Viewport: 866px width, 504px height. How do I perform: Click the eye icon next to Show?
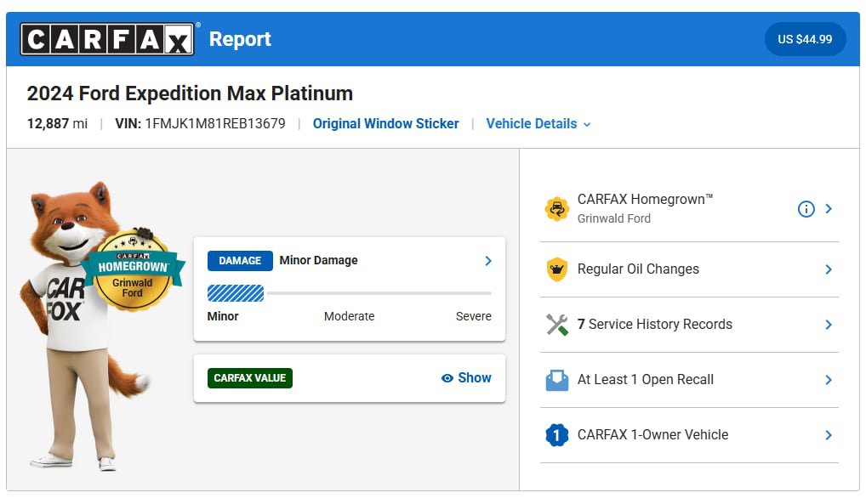[x=447, y=378]
